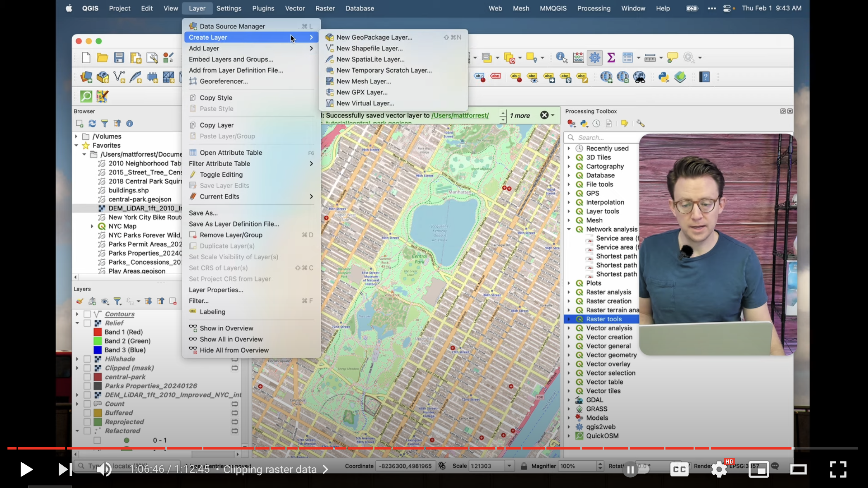Click the Save Project floppy icon
Image resolution: width=868 pixels, height=488 pixels.
[x=119, y=58]
